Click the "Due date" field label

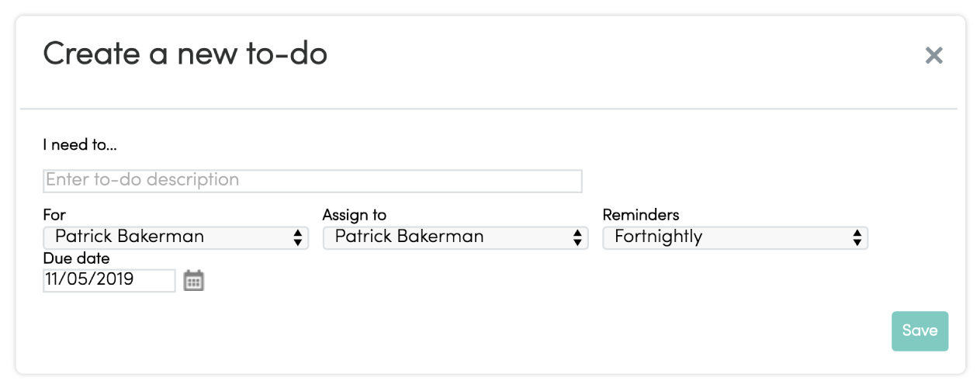[x=76, y=258]
